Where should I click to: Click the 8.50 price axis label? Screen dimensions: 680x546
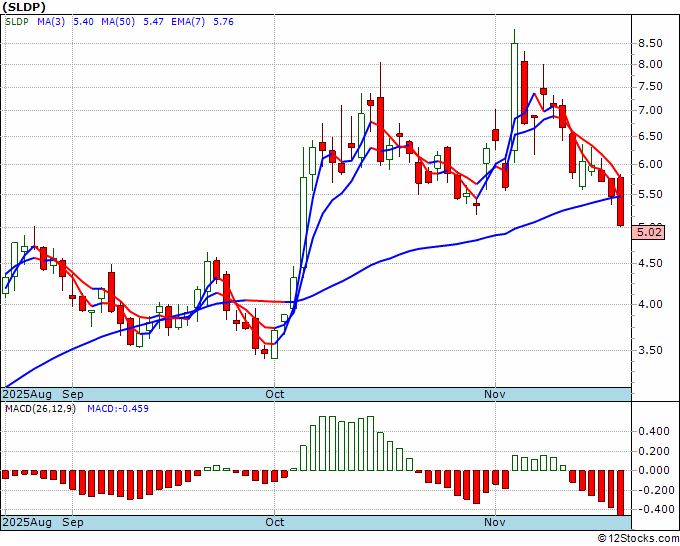(x=650, y=43)
